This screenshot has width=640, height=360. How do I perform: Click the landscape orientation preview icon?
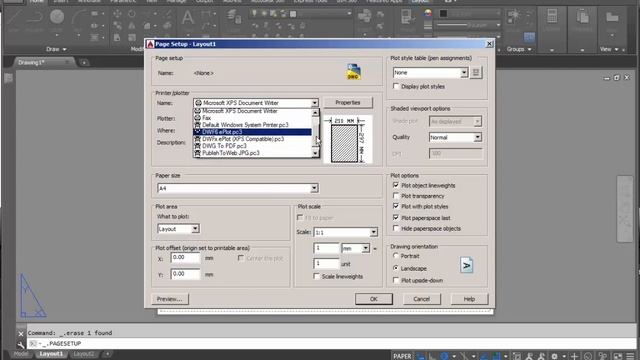466,265
